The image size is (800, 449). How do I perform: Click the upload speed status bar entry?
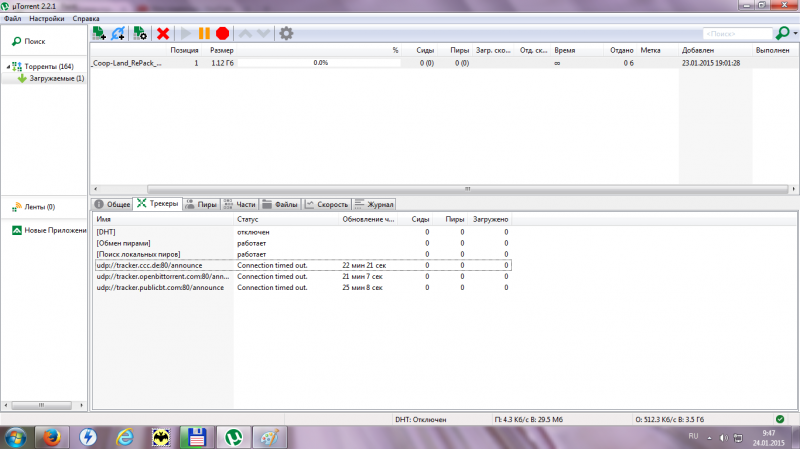[669, 419]
